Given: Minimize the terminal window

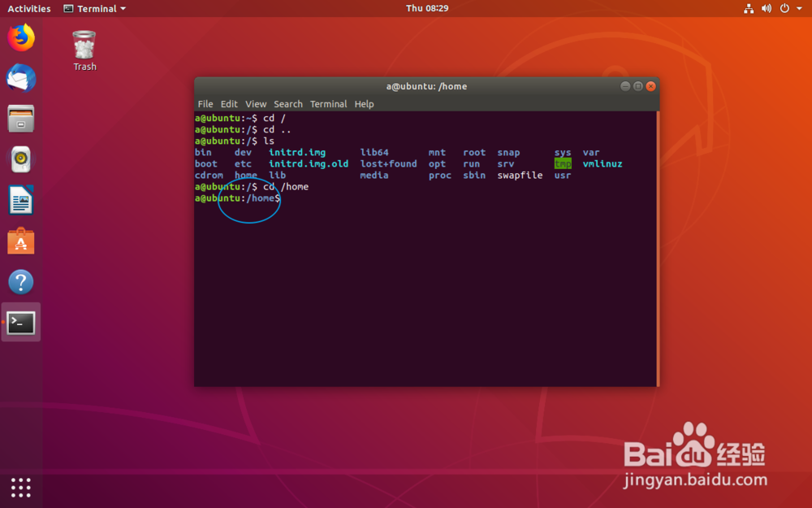Looking at the screenshot, I should coord(625,86).
